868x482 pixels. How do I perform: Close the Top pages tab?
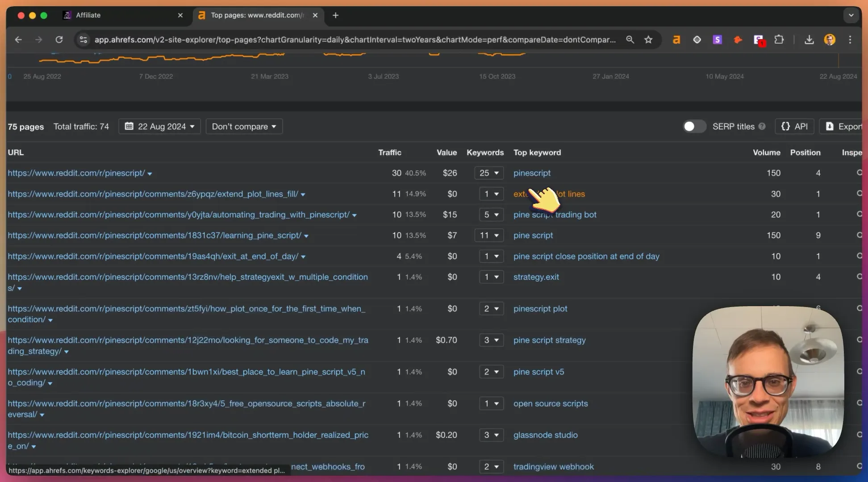pyautogui.click(x=315, y=15)
